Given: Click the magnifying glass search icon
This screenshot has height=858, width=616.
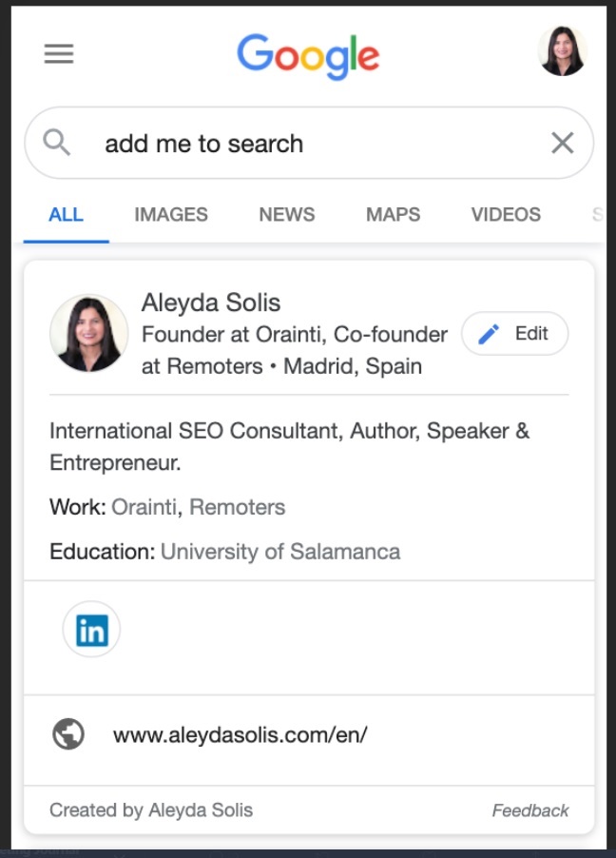Looking at the screenshot, I should pyautogui.click(x=56, y=143).
